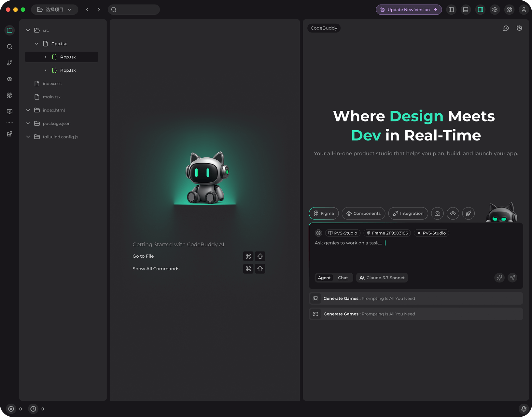Open the debug bug icon in sidebar
Screen dimensions: 532x417
coord(10,95)
